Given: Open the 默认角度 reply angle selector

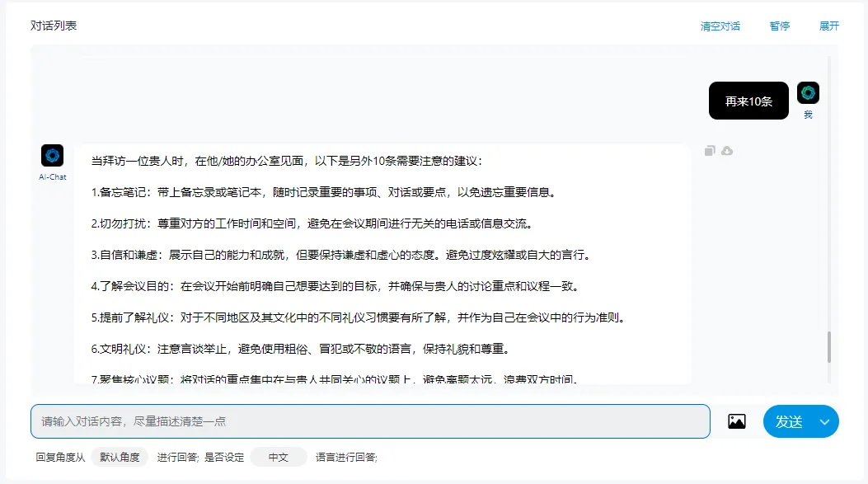Looking at the screenshot, I should 120,457.
